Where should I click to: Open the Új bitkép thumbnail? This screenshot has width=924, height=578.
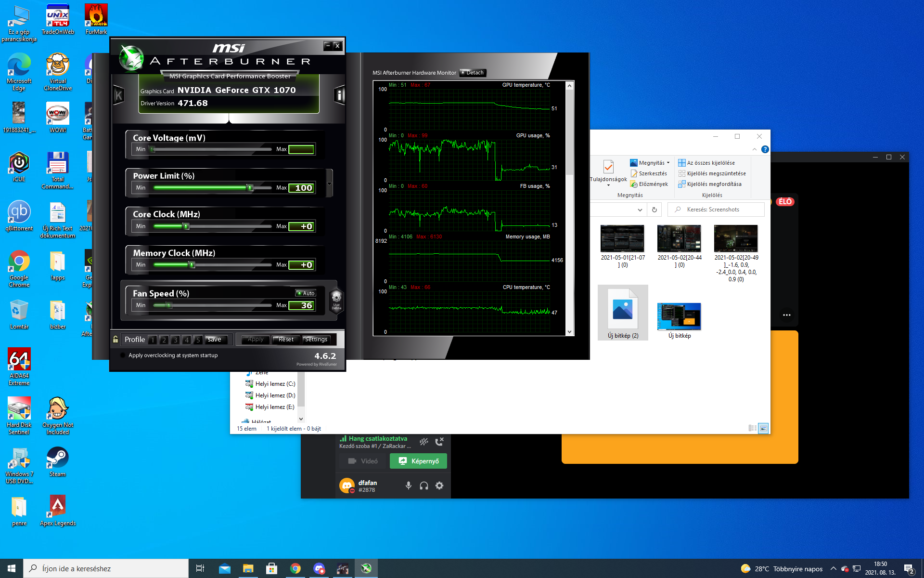pos(679,316)
